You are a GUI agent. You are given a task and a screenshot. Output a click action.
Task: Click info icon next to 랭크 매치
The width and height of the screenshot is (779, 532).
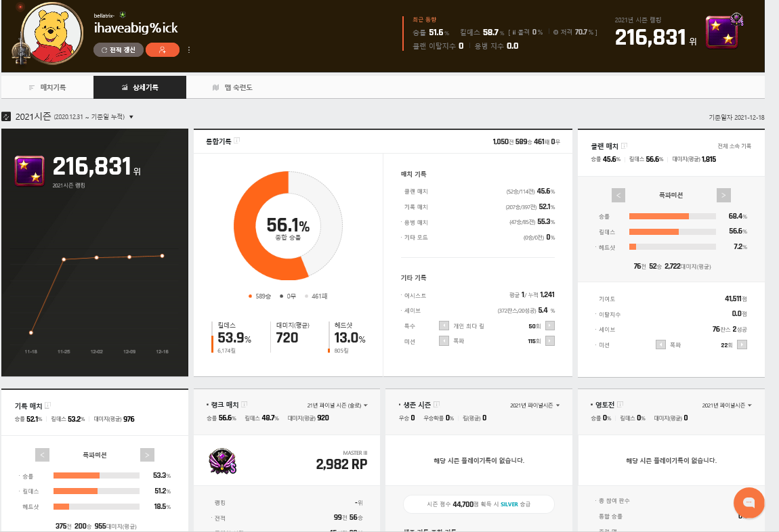[245, 405]
